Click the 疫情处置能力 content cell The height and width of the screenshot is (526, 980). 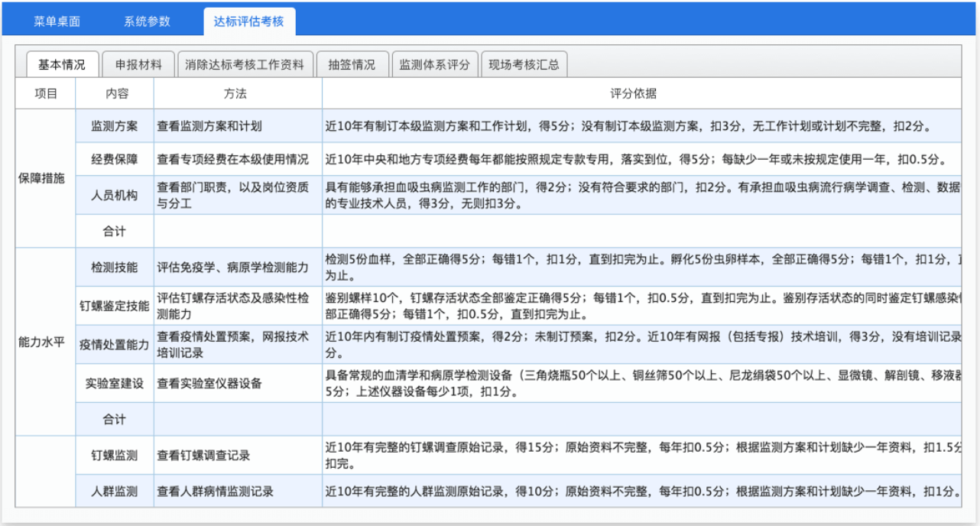[115, 345]
